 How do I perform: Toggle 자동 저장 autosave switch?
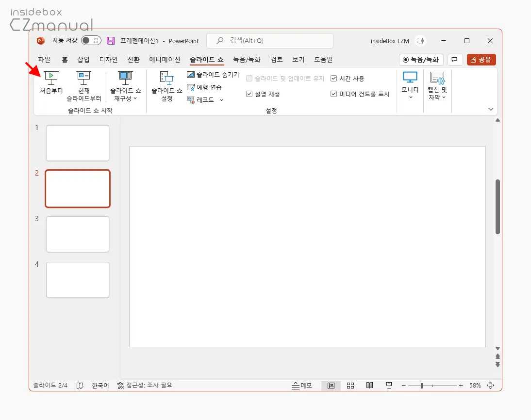91,40
